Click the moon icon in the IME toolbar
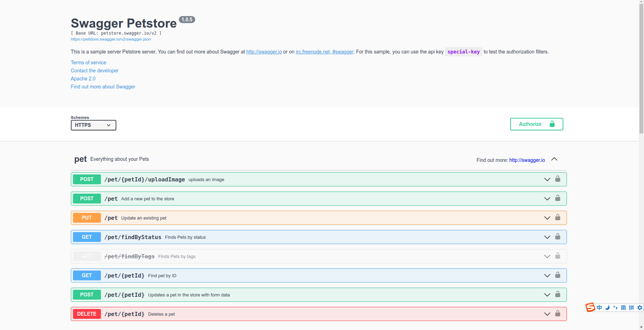This screenshot has height=330, width=644. (607, 308)
